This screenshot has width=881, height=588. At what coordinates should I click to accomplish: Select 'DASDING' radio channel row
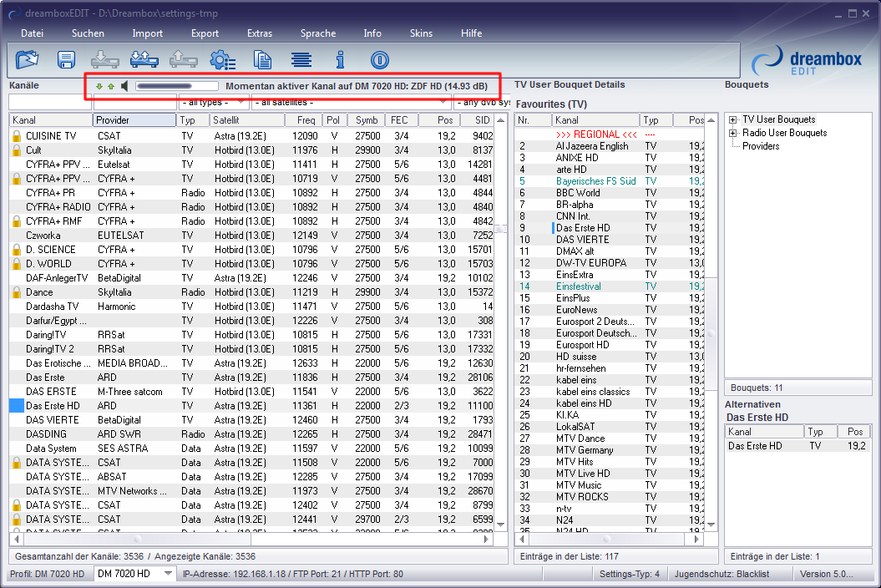(252, 434)
